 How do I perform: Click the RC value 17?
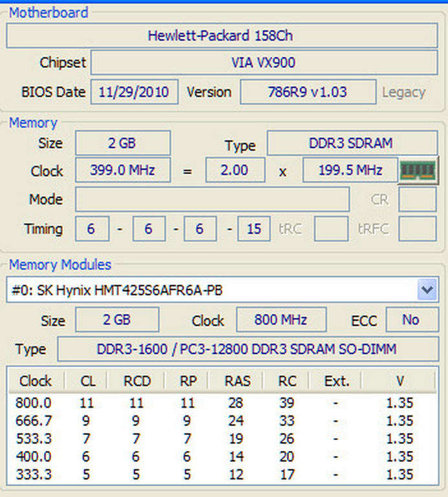coord(287,474)
